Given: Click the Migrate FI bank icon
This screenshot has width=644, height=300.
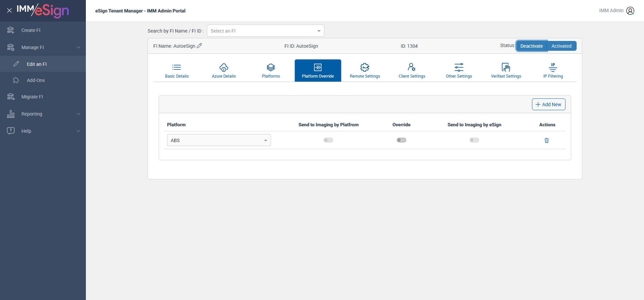Looking at the screenshot, I should tap(11, 97).
